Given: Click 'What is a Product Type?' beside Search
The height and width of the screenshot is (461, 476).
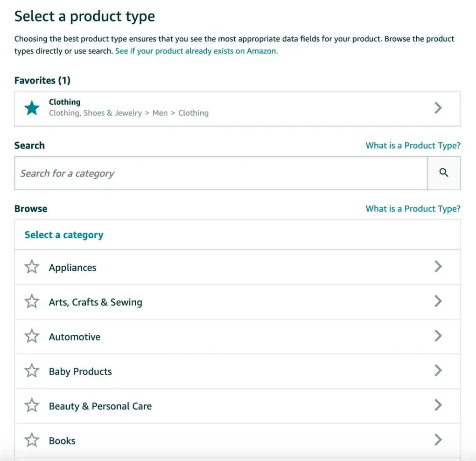Looking at the screenshot, I should coord(413,145).
